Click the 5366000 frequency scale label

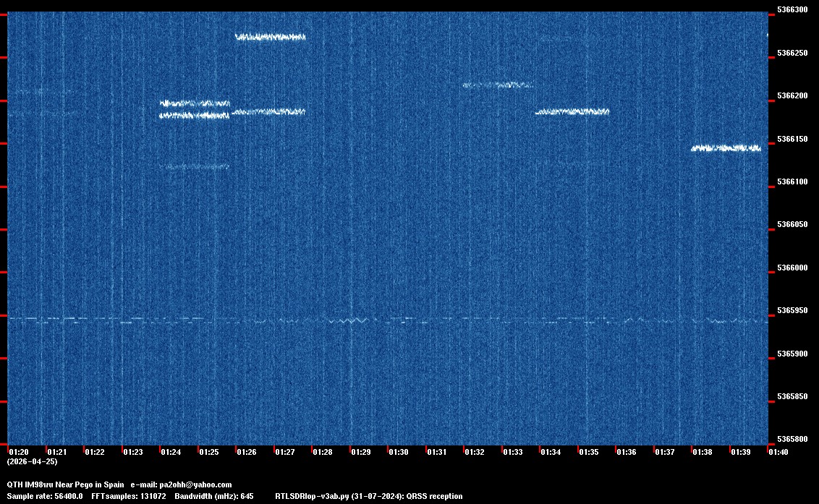792,268
